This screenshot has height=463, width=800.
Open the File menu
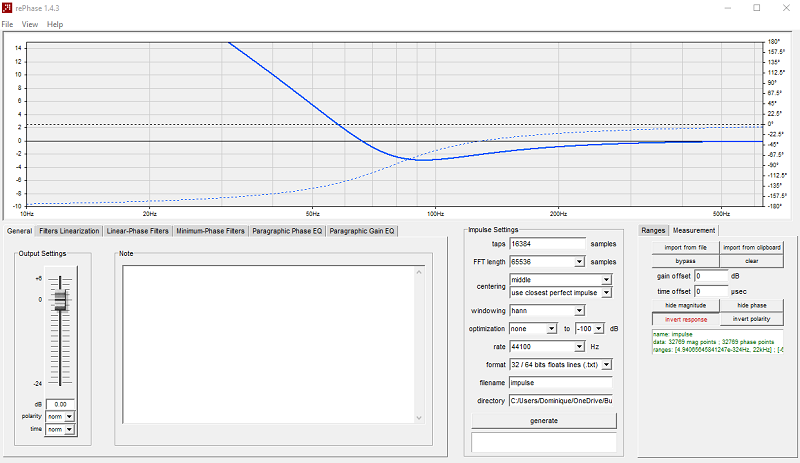[7, 24]
